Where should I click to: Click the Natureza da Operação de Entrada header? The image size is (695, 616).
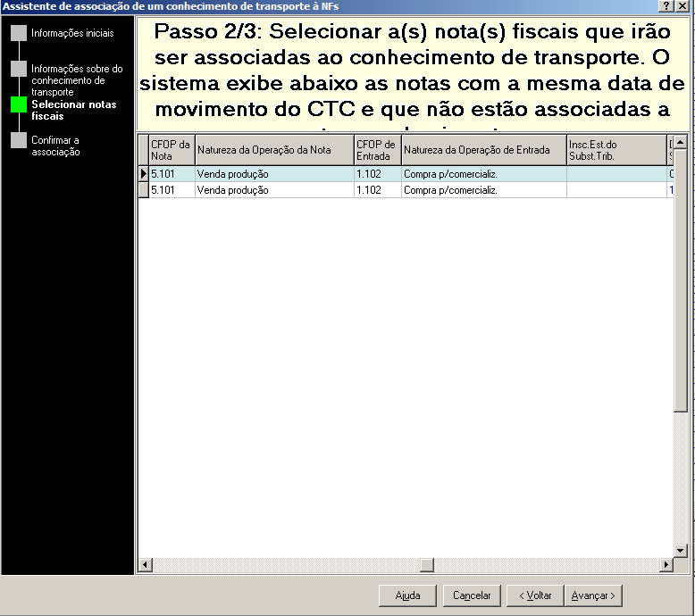[x=483, y=150]
